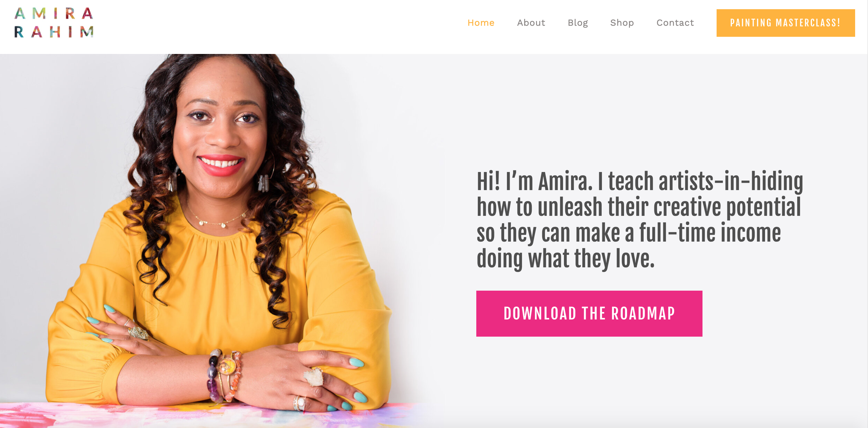
Task: Click the word RAHIM in the logo
Action: 54,32
